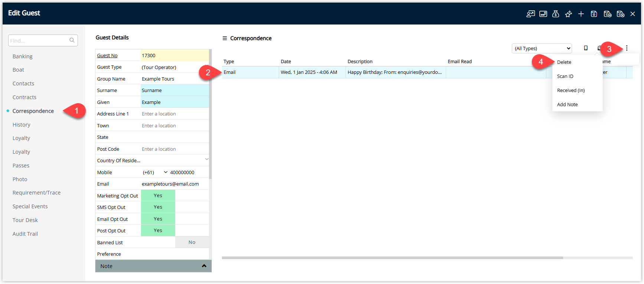Click the Correspondence hamburger menu icon
Viewport: 644px width, 284px height.
(225, 38)
